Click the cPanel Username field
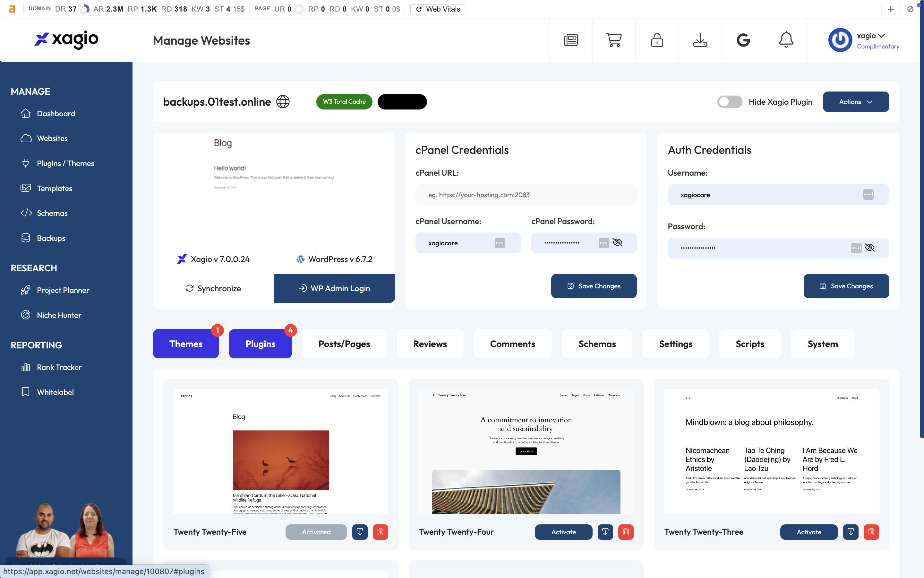Viewport: 924px width, 578px height. click(x=468, y=243)
